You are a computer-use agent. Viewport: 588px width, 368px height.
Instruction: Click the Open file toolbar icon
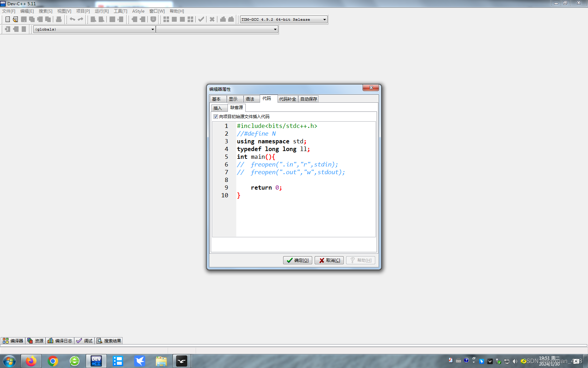(15, 19)
